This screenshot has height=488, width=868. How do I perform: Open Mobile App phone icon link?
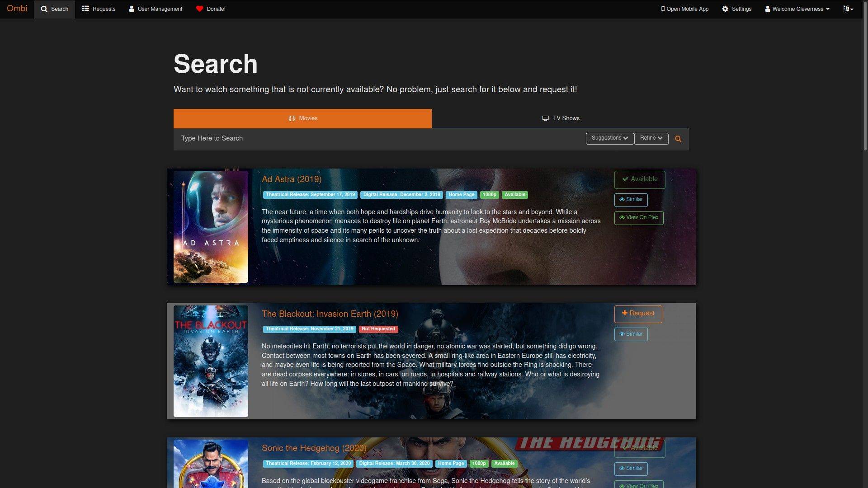click(x=663, y=9)
